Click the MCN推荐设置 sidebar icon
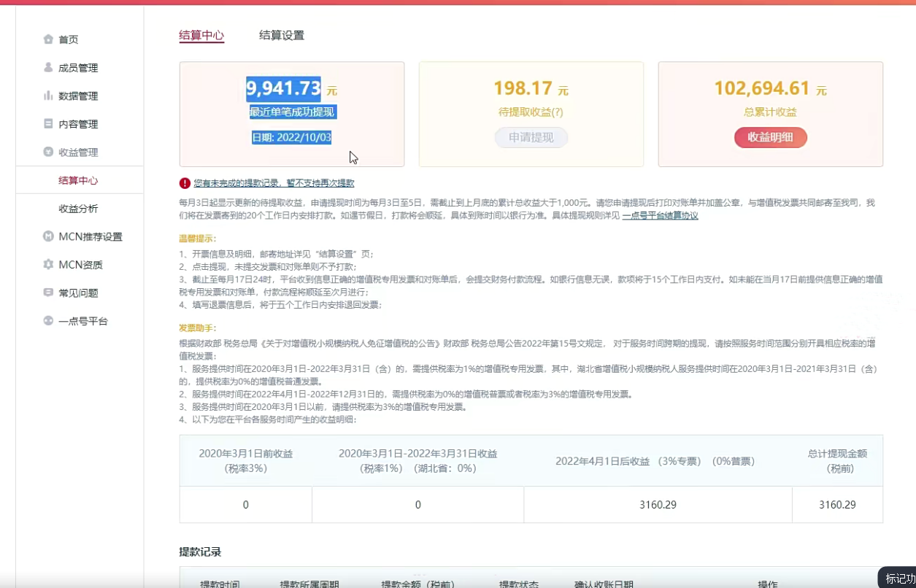916x588 pixels. click(x=48, y=236)
